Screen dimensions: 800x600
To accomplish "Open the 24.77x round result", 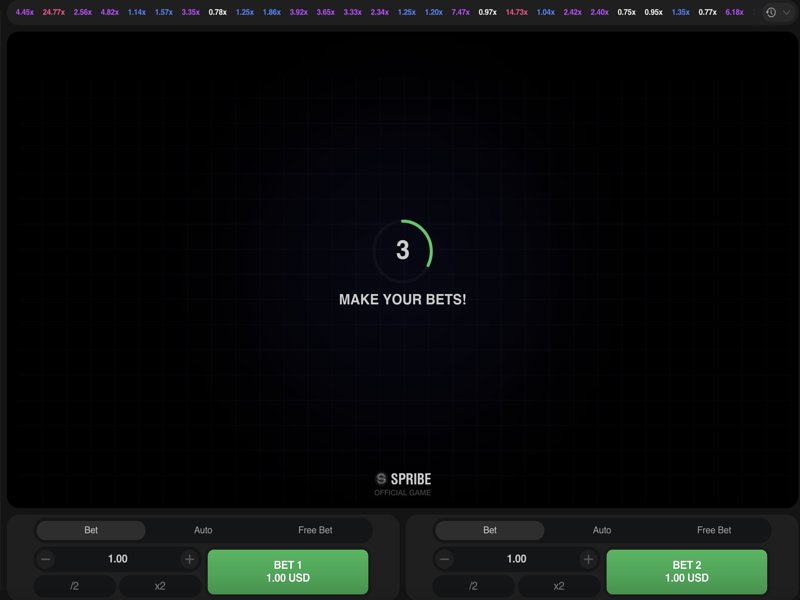I will (54, 12).
